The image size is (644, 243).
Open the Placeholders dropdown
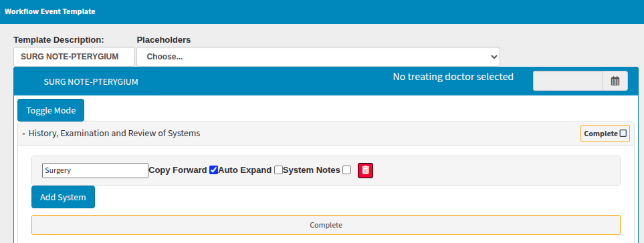pyautogui.click(x=318, y=57)
